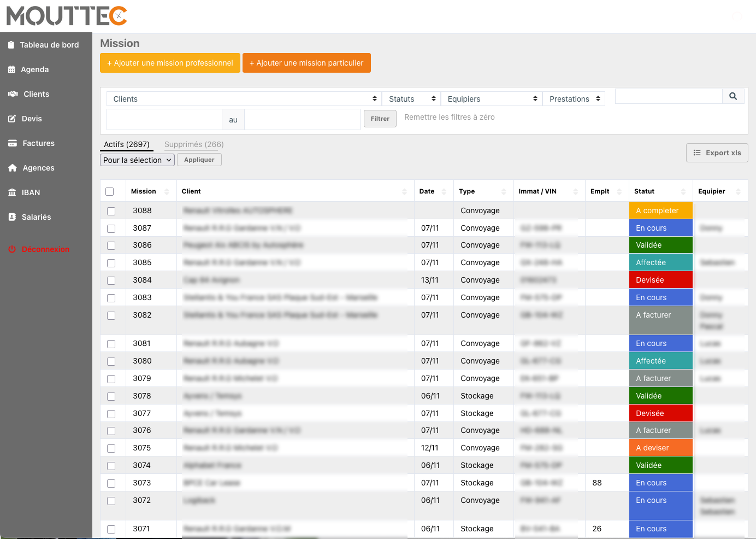Switch to the Supprimés (266) tab
This screenshot has height=539, width=756.
tap(194, 144)
